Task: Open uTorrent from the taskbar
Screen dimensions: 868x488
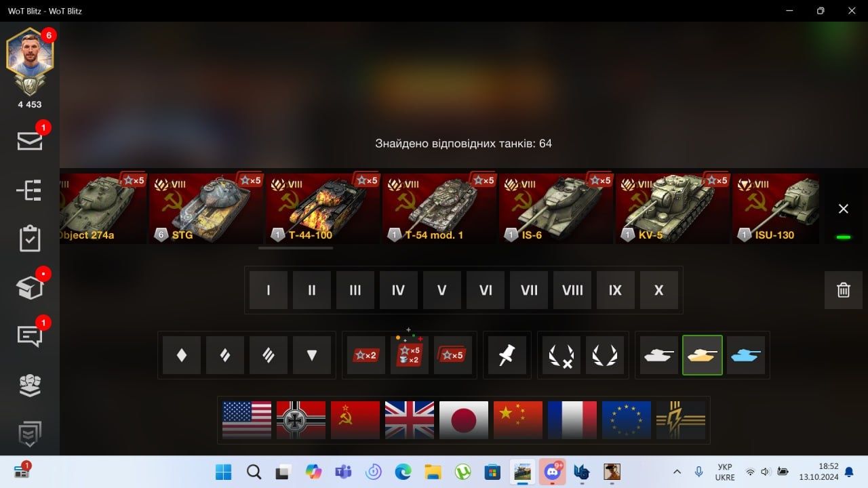Action: [x=463, y=472]
